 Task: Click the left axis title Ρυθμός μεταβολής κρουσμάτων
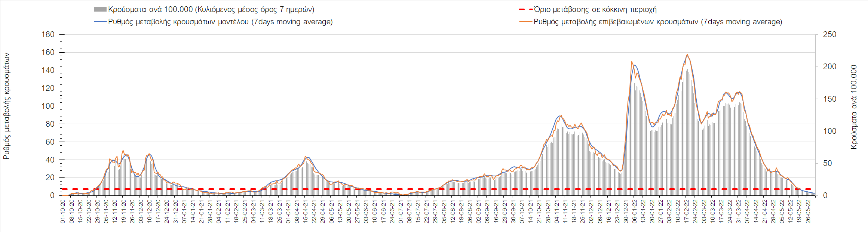6,106
